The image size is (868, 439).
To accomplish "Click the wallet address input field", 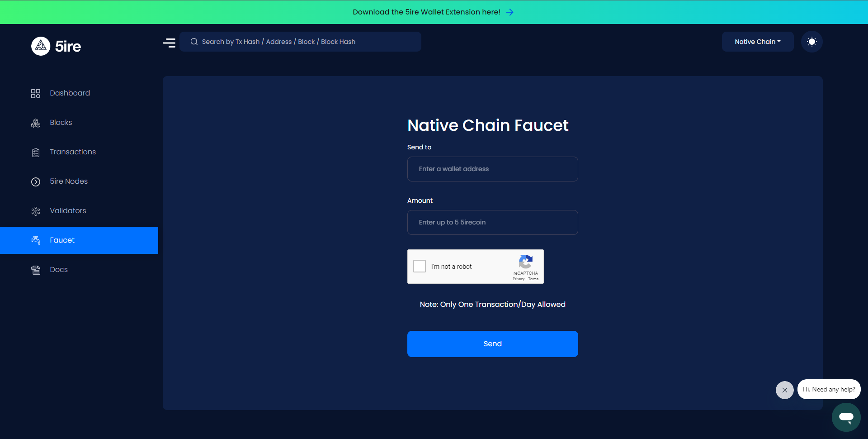I will click(x=492, y=169).
